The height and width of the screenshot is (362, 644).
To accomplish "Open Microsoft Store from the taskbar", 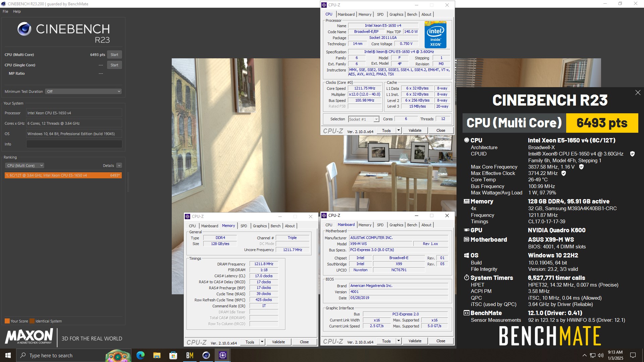I will [x=173, y=355].
